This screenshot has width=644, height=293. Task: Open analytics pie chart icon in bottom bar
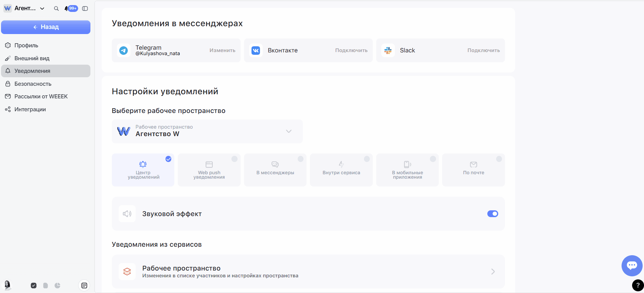[x=57, y=286]
